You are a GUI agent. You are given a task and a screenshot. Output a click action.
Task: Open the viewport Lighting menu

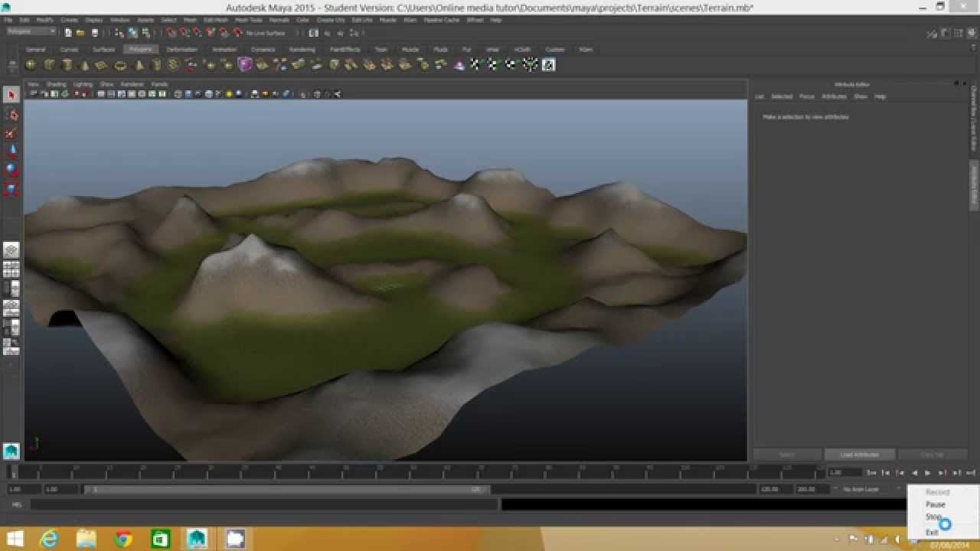(83, 84)
